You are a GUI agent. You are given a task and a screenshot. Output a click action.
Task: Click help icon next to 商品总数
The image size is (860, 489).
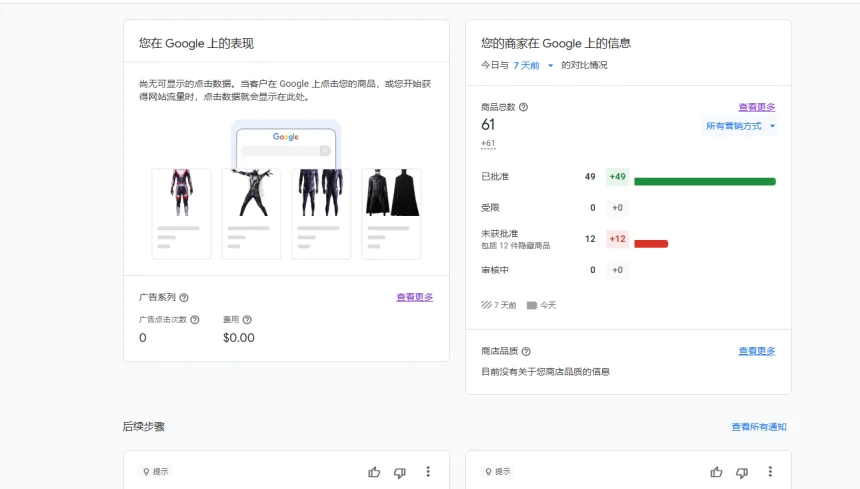click(x=523, y=107)
